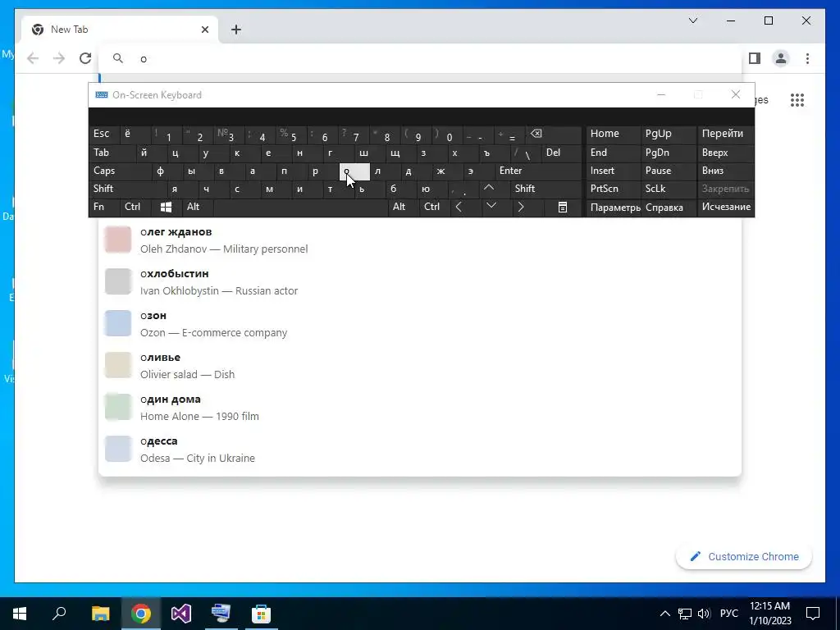Image resolution: width=840 pixels, height=630 pixels.
Task: Open Visual Studio from taskbar
Action: tap(181, 614)
